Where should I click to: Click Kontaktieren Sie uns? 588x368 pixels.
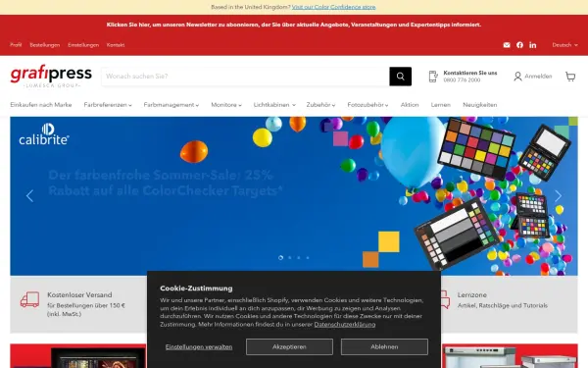pyautogui.click(x=470, y=73)
